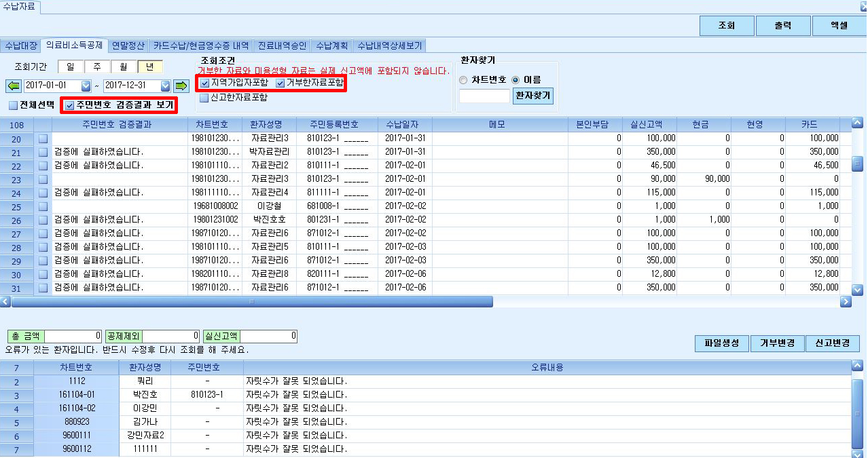868x458 pixels.
Task: Uncheck 주민번호 검증결과 보기
Action: pyautogui.click(x=70, y=105)
